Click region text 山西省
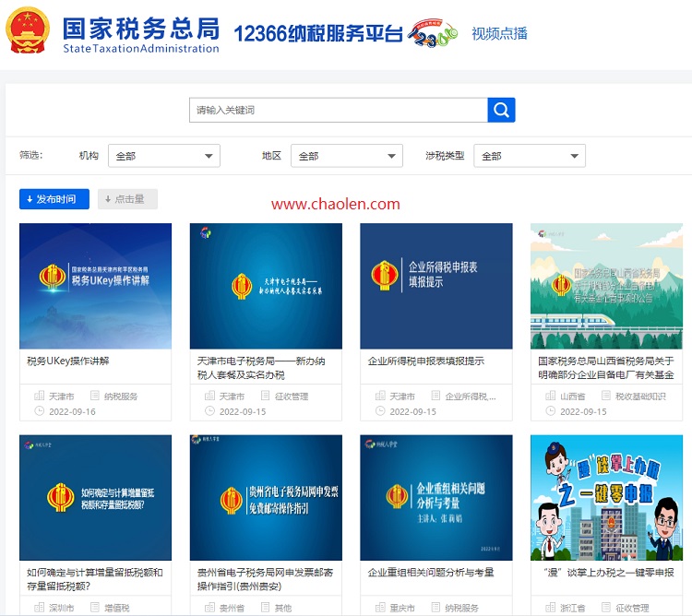 pyautogui.click(x=572, y=397)
